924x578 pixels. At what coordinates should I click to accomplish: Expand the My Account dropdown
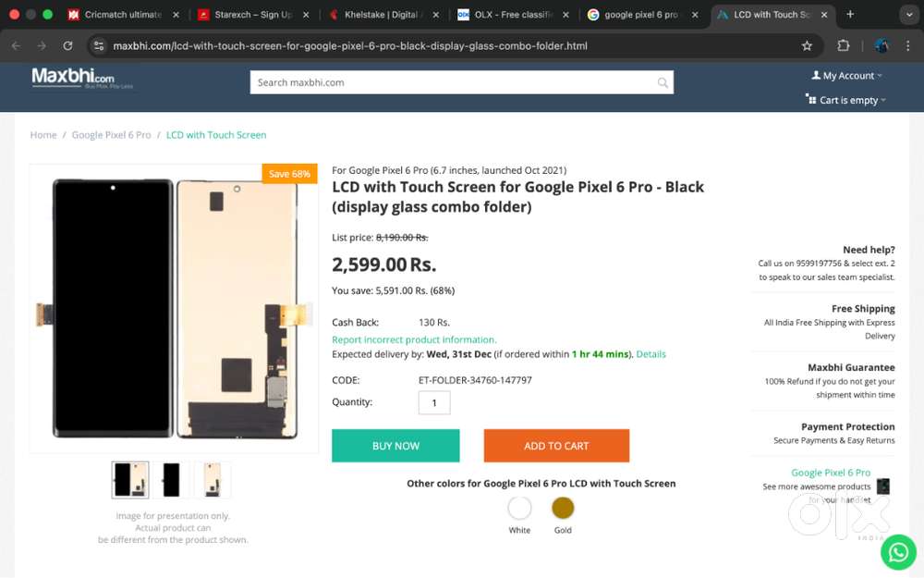click(x=846, y=76)
